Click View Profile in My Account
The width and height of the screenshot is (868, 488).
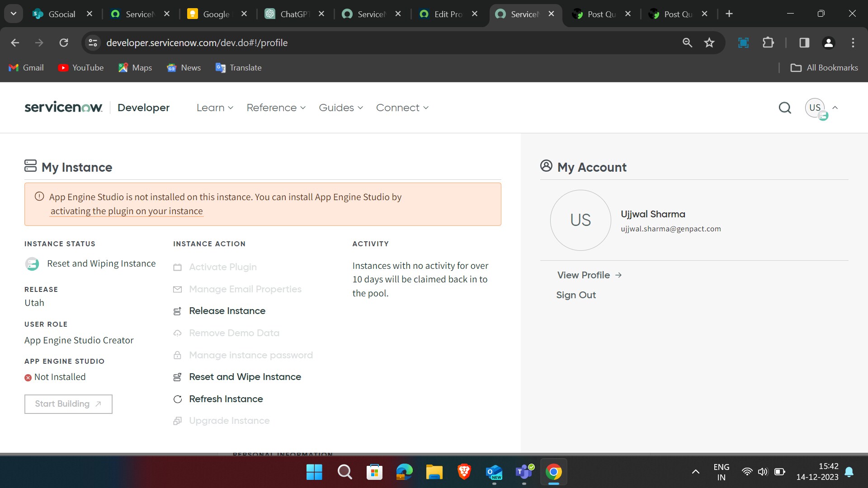pyautogui.click(x=583, y=275)
